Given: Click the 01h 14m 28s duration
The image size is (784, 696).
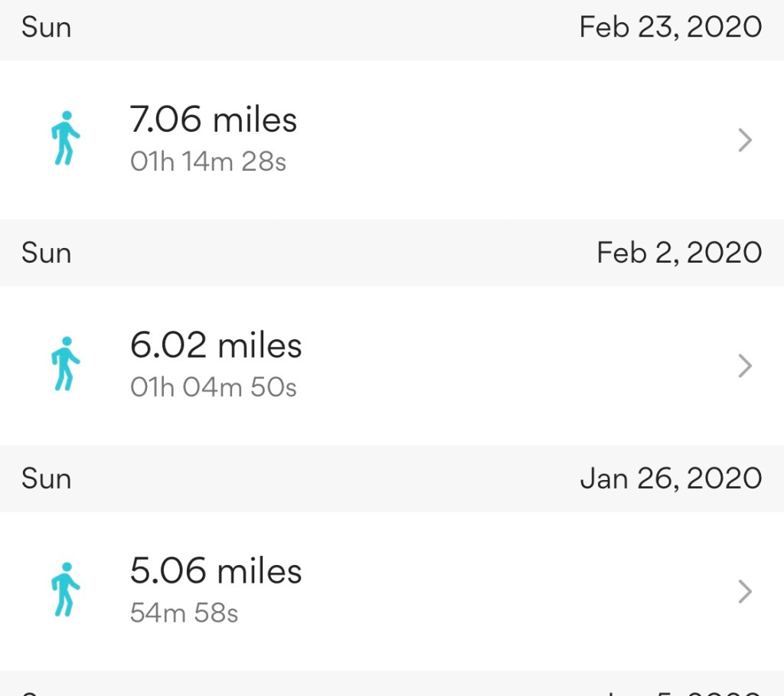Looking at the screenshot, I should point(208,162).
